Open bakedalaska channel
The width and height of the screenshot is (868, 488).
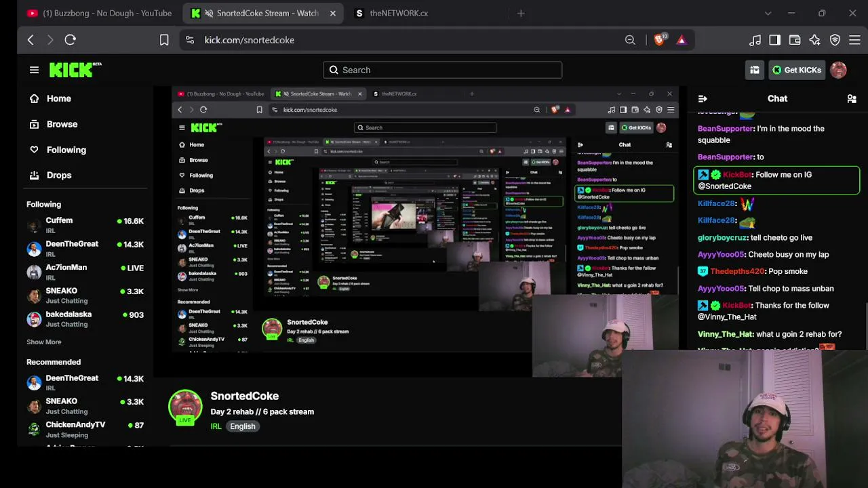[x=85, y=319]
